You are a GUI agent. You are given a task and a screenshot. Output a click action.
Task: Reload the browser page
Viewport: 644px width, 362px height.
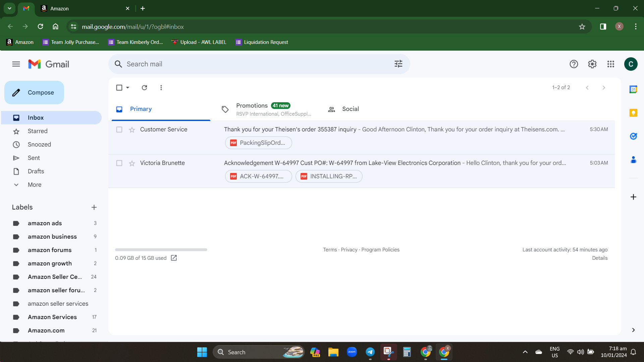pos(40,26)
